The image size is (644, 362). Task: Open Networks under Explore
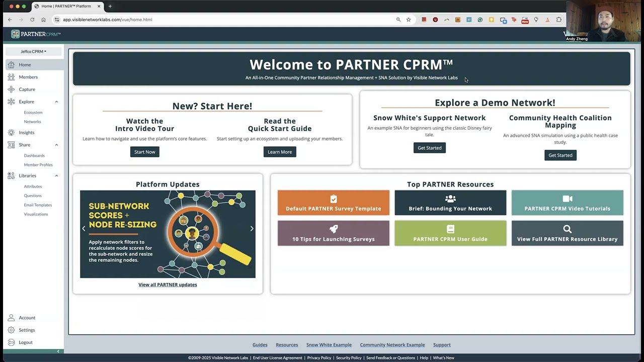(32, 122)
